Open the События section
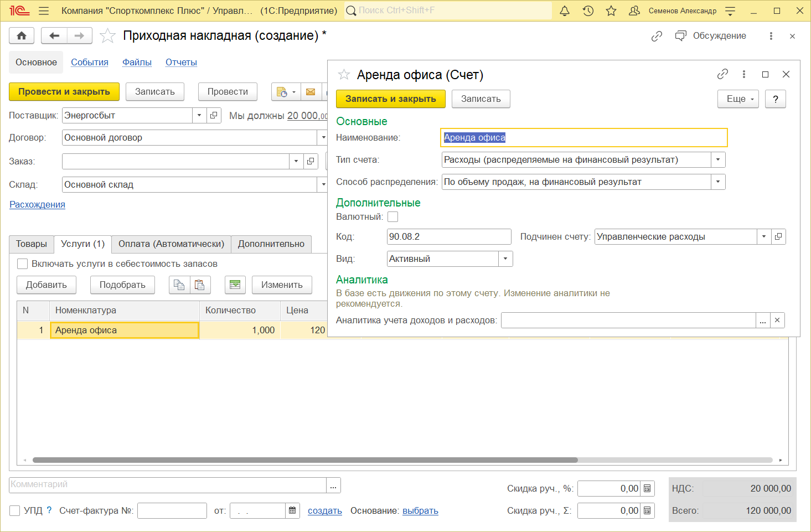 [90, 63]
